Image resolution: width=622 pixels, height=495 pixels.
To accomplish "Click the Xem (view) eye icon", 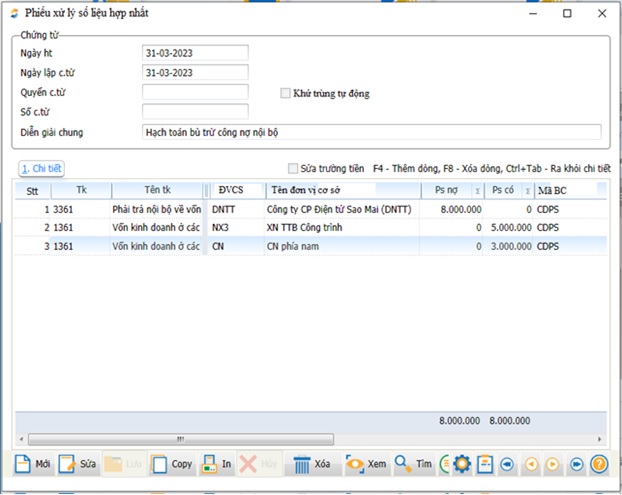I will 355,464.
